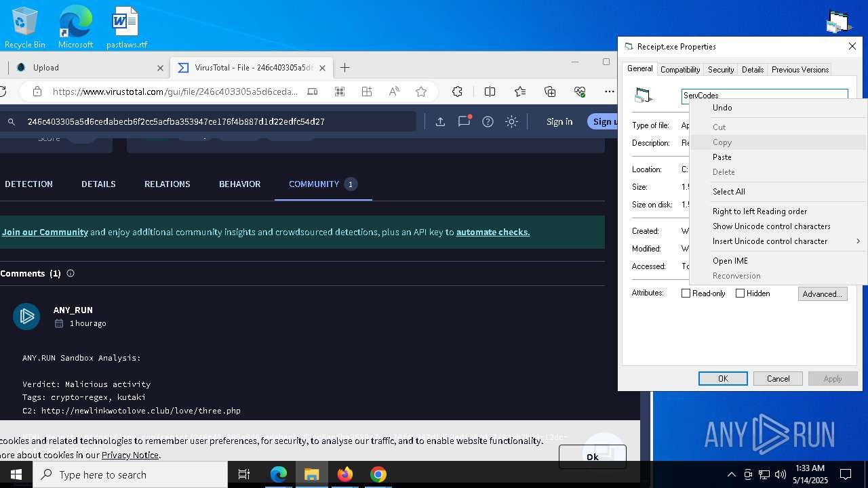Image resolution: width=868 pixels, height=488 pixels.
Task: Open the Advanced attributes button
Action: click(822, 294)
